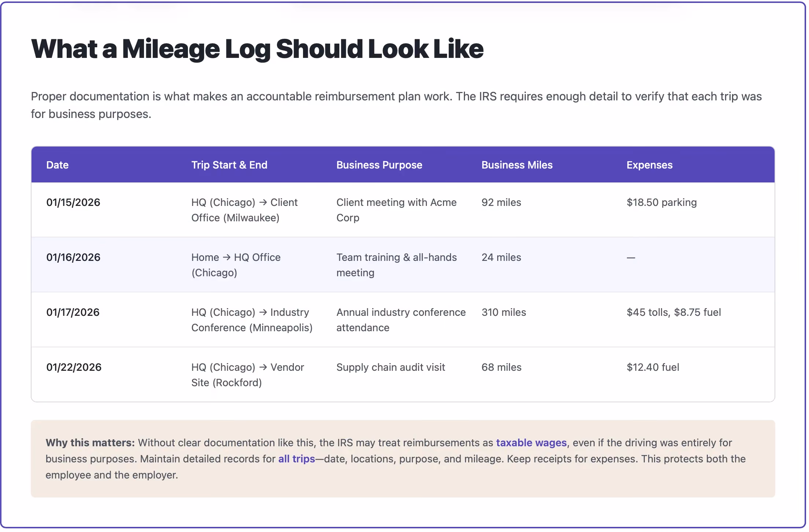Click 'Supply chain audit visit' purpose
This screenshot has height=532, width=809.
pyautogui.click(x=391, y=367)
